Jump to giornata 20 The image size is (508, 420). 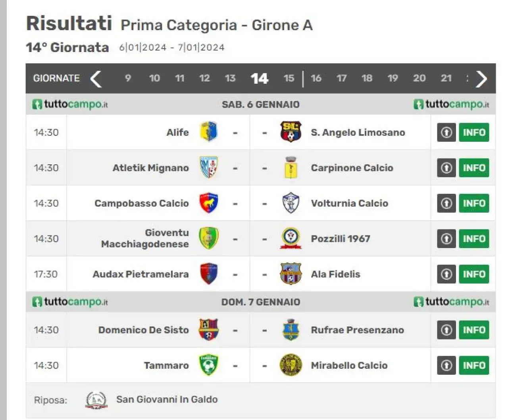point(419,78)
